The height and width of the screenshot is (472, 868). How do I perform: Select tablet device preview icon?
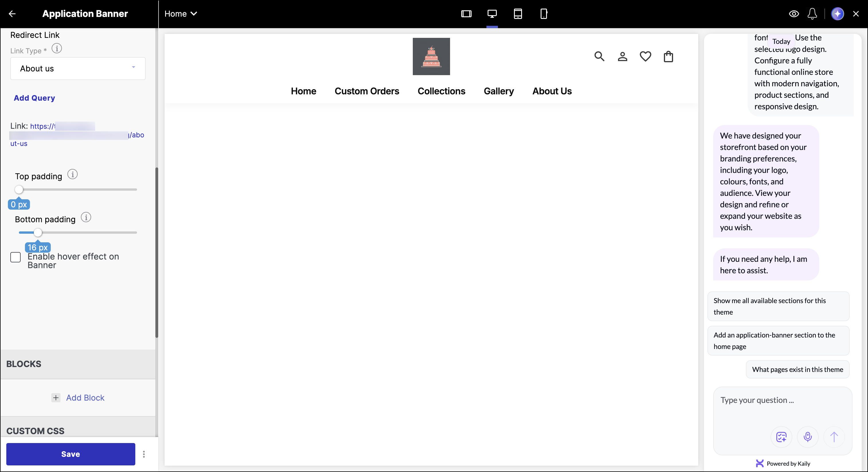[518, 14]
